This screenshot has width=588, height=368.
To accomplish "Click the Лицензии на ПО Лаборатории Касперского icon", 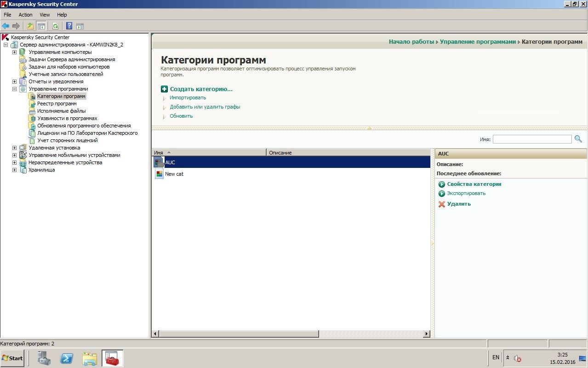I will point(32,133).
